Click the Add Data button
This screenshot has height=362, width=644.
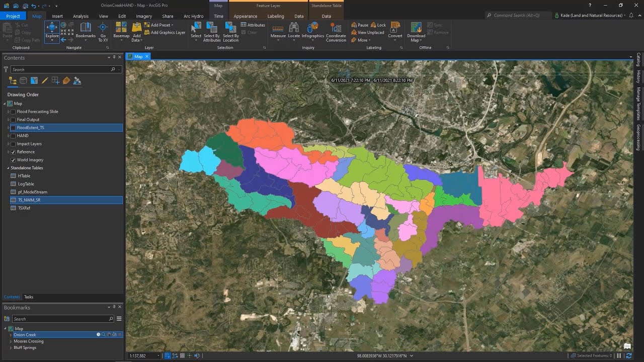(136, 31)
